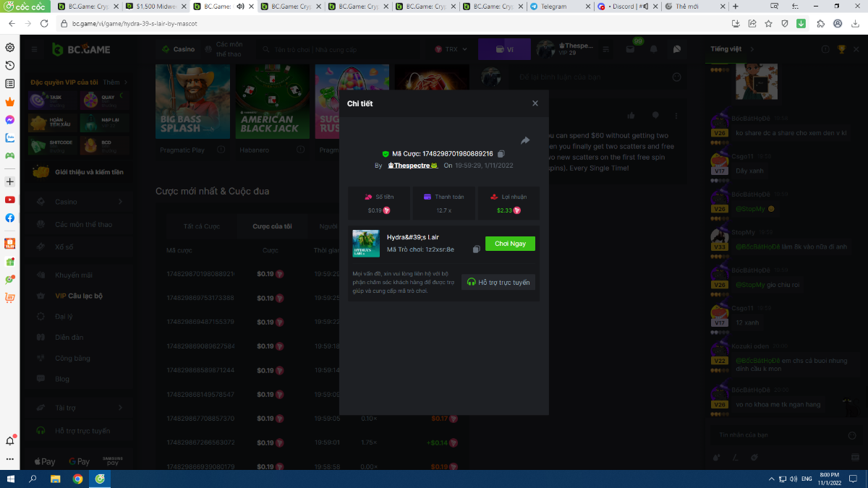Open Facebook shortcut in browser sidebar
The image size is (868, 488).
pos(10,218)
